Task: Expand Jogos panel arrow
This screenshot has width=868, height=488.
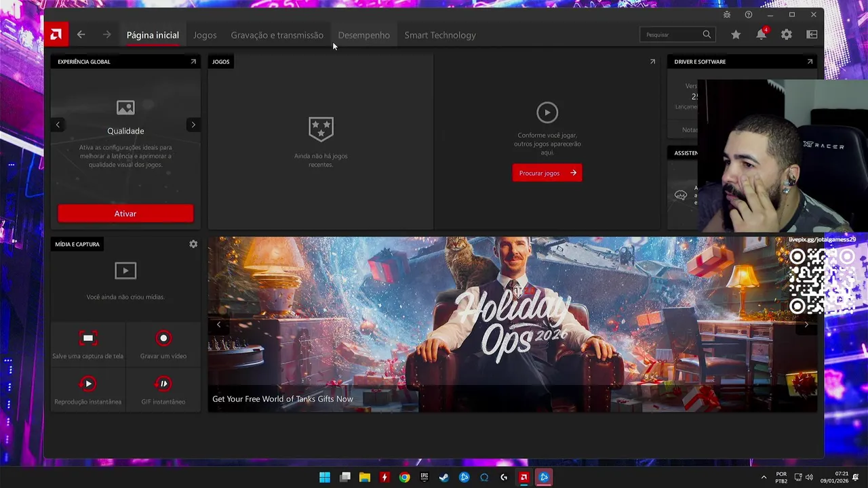Action: click(x=652, y=62)
